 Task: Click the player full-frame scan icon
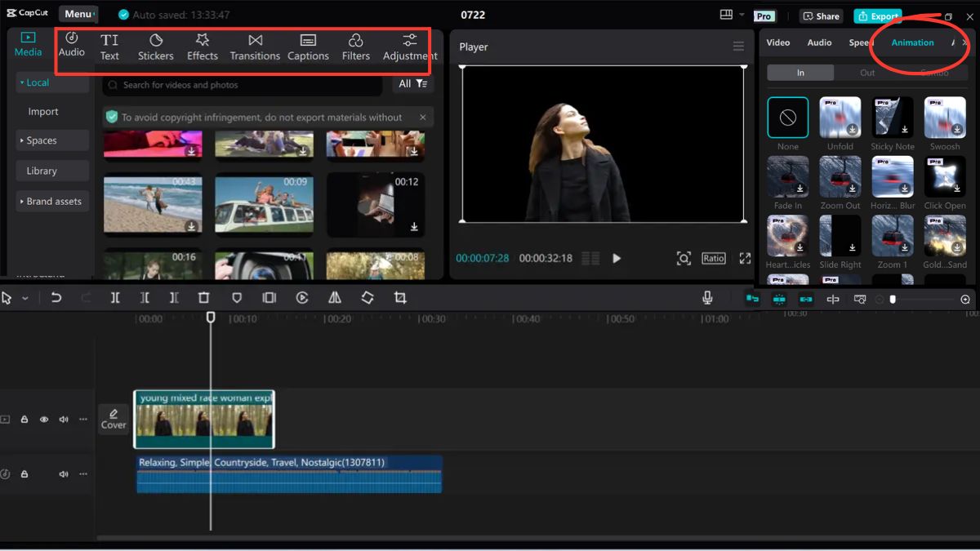(x=684, y=258)
